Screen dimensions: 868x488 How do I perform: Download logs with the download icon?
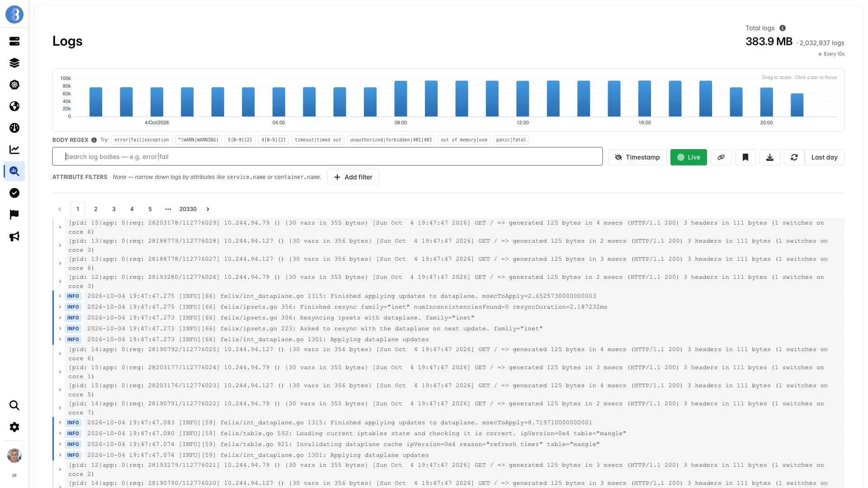click(x=770, y=157)
